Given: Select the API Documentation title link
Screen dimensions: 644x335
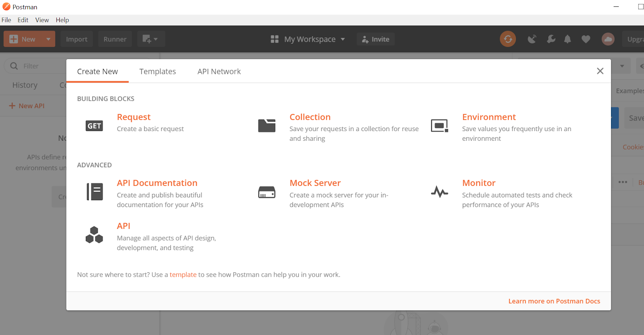Looking at the screenshot, I should click(x=157, y=183).
